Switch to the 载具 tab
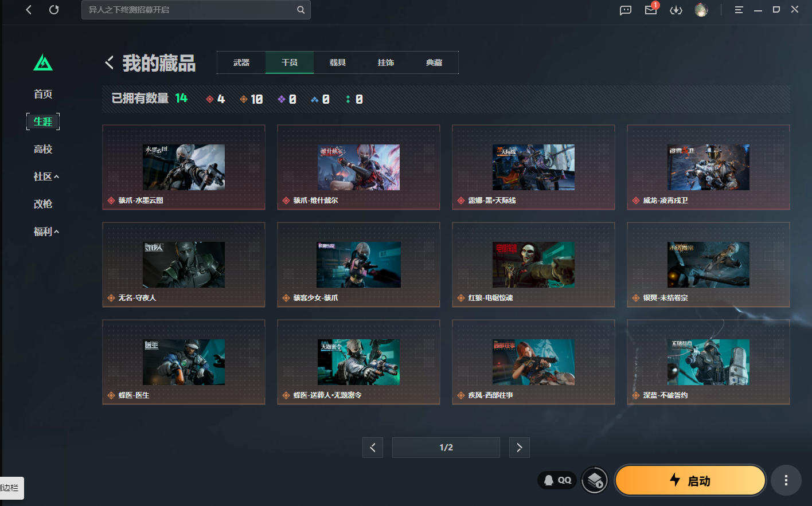Screen dimensions: 812x506 tap(338, 62)
